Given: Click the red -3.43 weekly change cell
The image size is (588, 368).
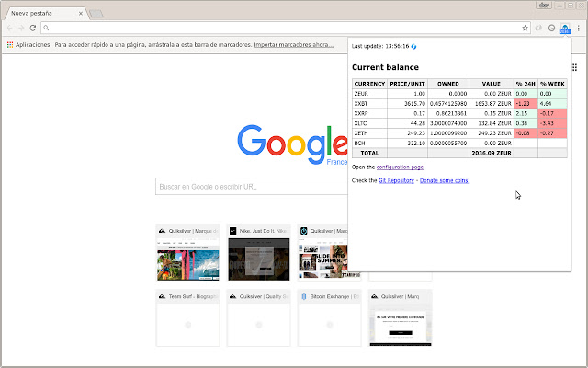Looking at the screenshot, I should point(552,123).
